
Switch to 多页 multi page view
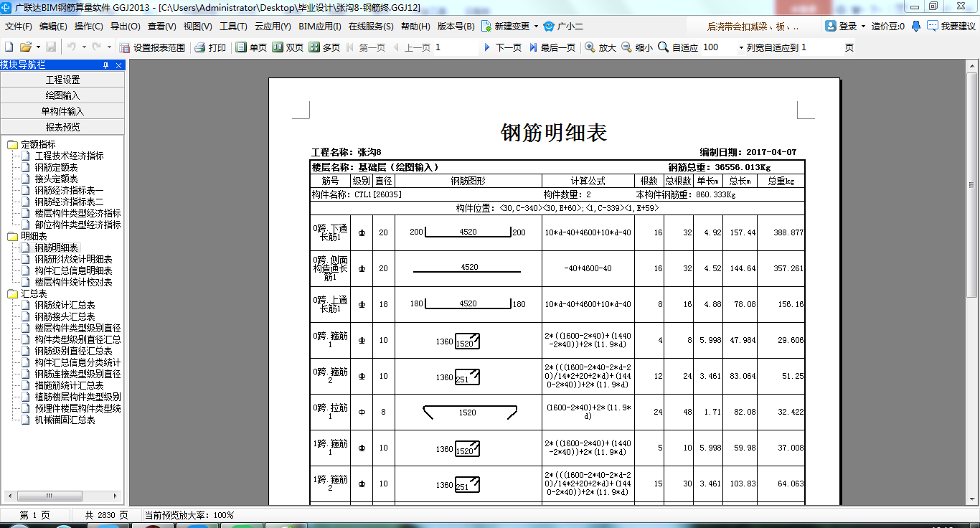[324, 47]
